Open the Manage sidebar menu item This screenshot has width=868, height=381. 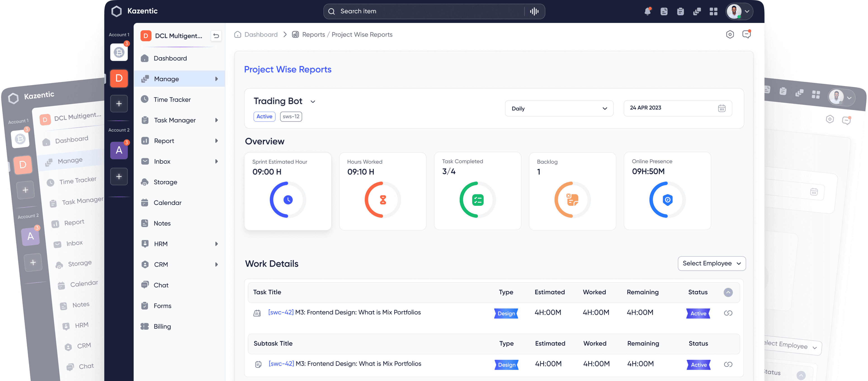[x=180, y=79]
